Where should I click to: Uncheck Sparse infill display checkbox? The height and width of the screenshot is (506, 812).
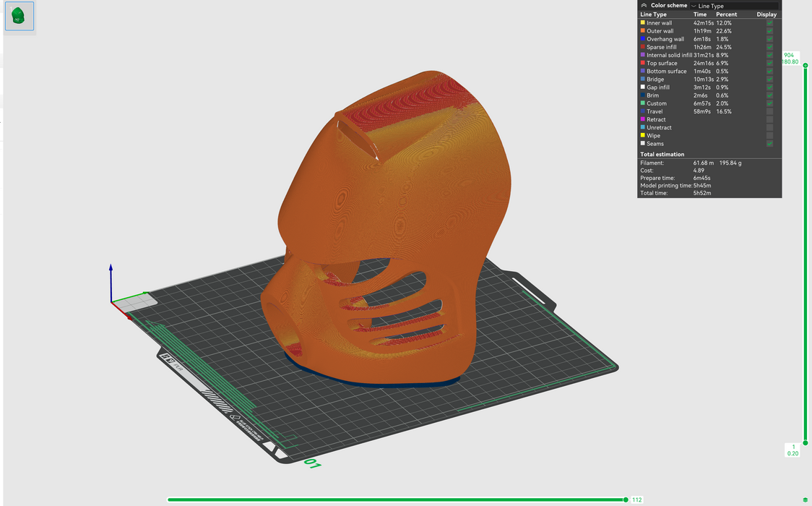click(769, 47)
